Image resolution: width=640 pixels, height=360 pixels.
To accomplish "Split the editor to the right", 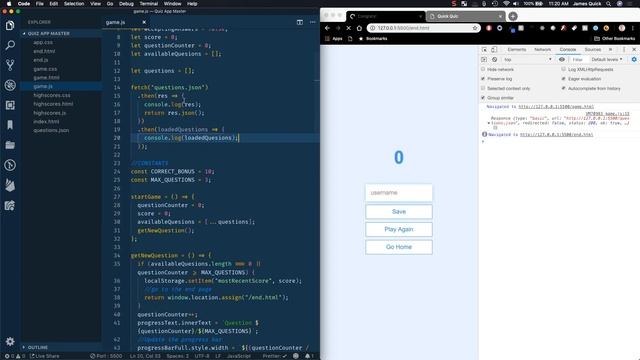I will click(x=300, y=22).
